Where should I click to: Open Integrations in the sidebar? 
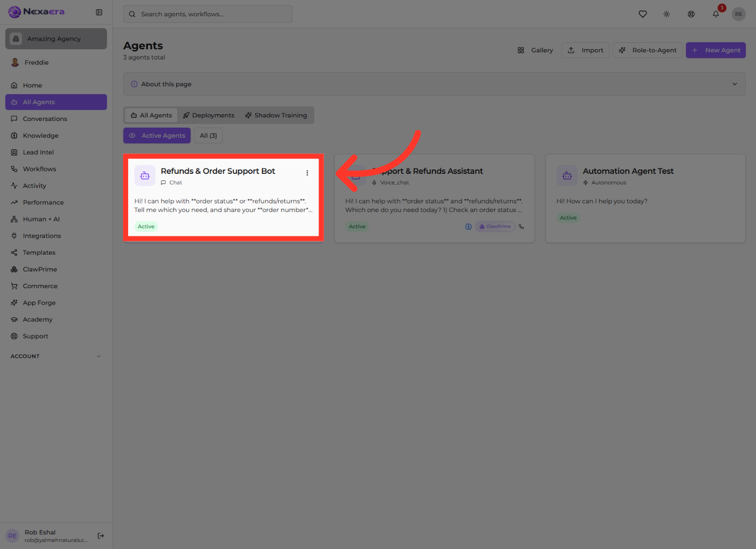(x=56, y=236)
